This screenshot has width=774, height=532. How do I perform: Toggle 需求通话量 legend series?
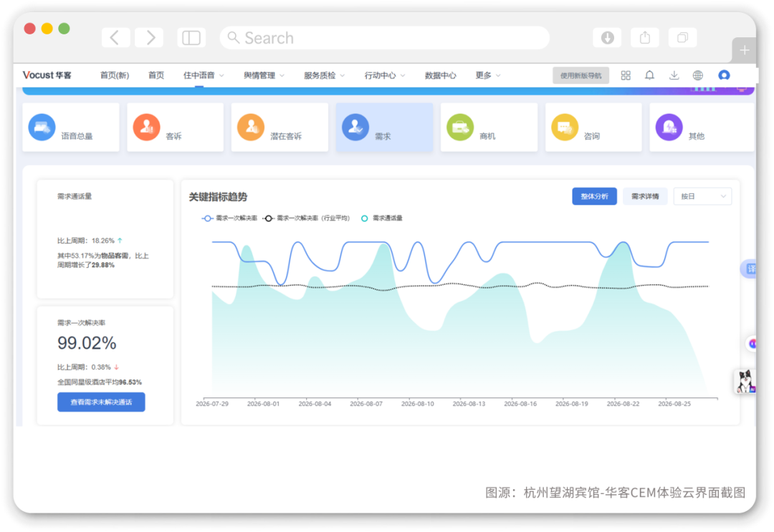pos(381,218)
